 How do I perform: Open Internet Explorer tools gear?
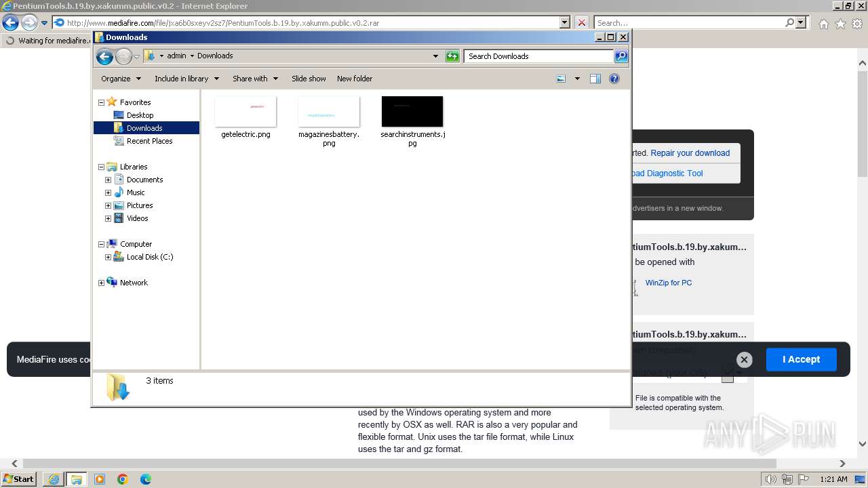(857, 24)
